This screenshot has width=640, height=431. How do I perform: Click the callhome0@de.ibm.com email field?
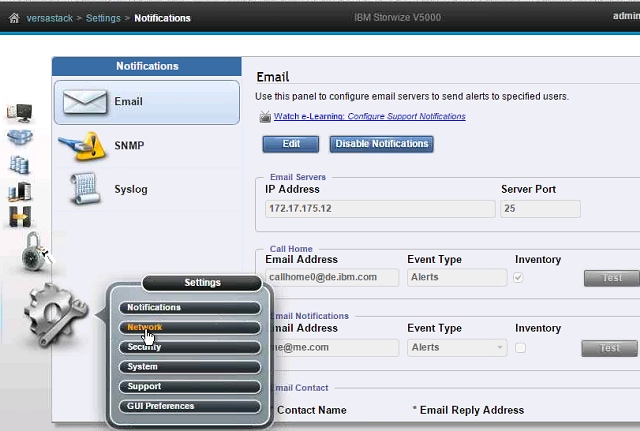click(332, 278)
